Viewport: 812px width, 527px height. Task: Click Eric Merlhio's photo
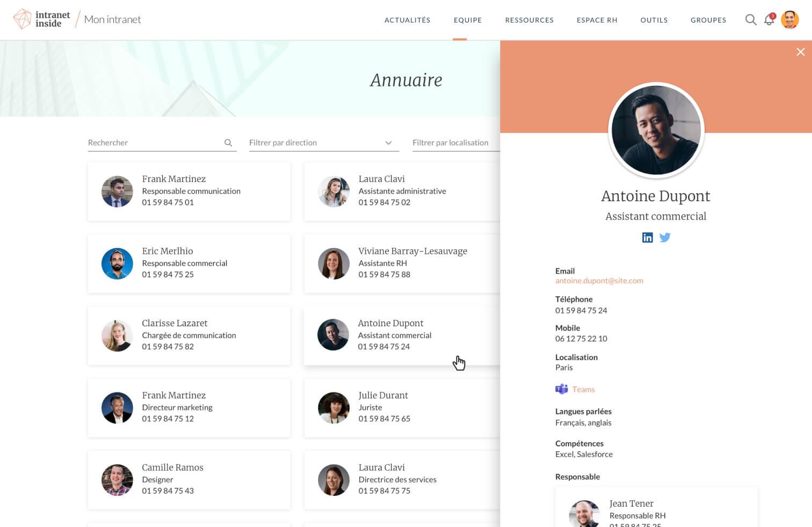pyautogui.click(x=117, y=263)
